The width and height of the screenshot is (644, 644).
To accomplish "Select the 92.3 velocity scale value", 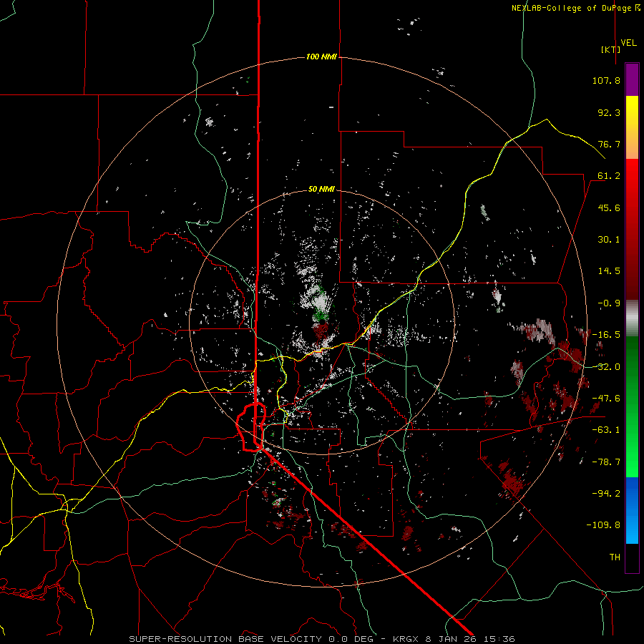I will [609, 112].
